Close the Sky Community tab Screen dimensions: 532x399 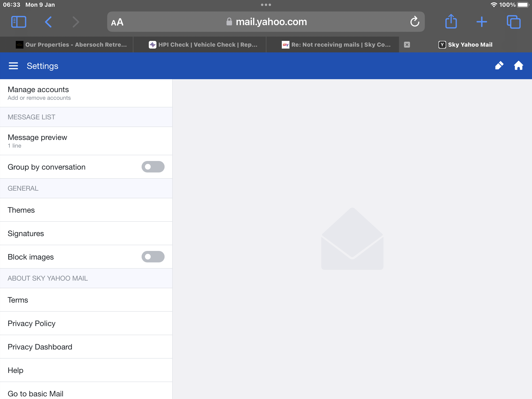pos(407,44)
